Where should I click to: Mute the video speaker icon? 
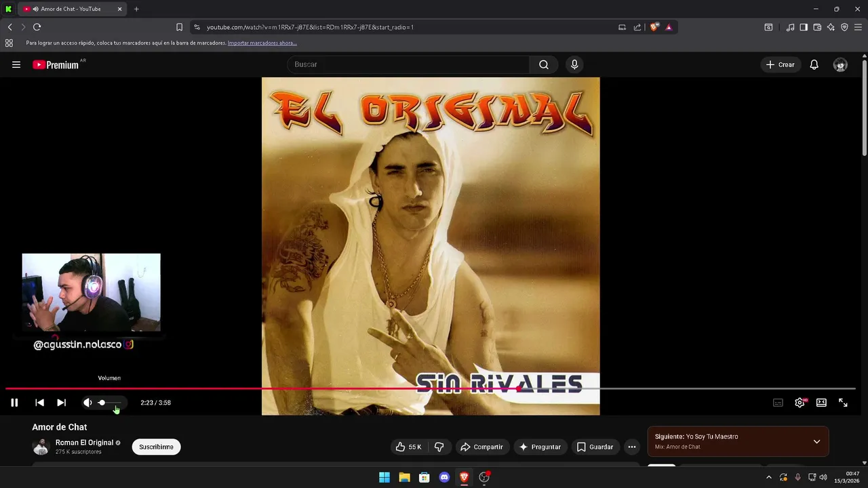[87, 403]
